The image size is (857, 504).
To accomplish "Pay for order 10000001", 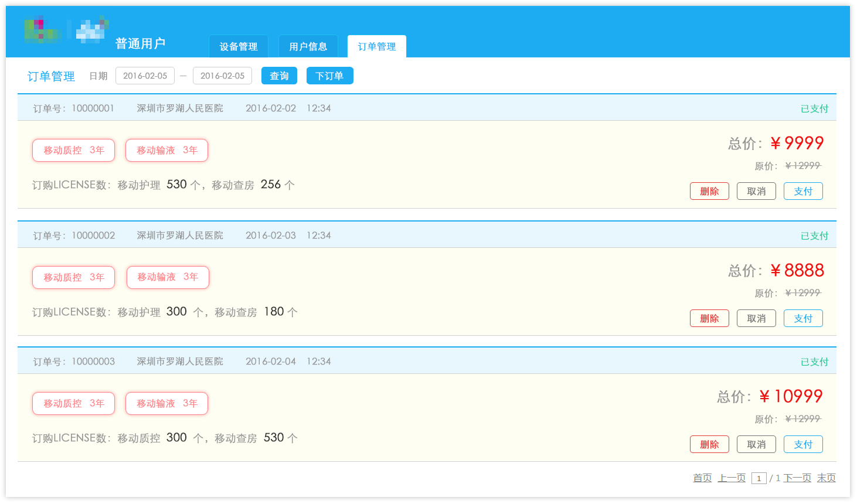I will click(x=803, y=191).
